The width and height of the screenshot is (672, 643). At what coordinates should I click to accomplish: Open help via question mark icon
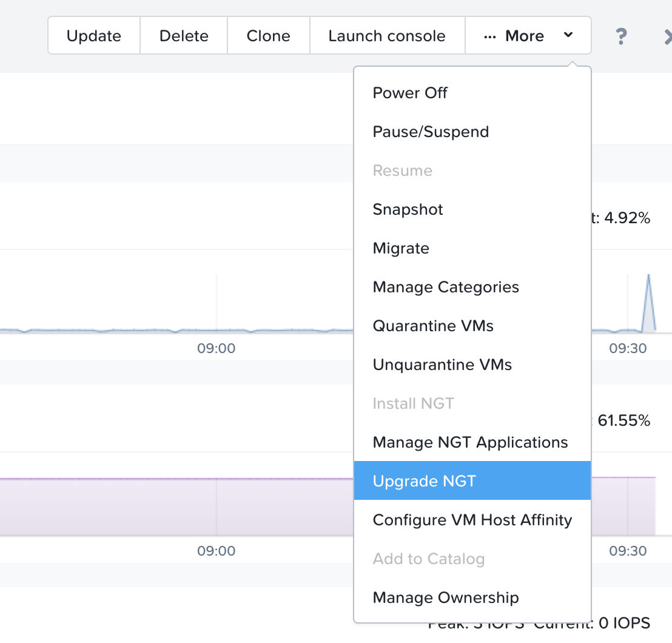(x=621, y=36)
